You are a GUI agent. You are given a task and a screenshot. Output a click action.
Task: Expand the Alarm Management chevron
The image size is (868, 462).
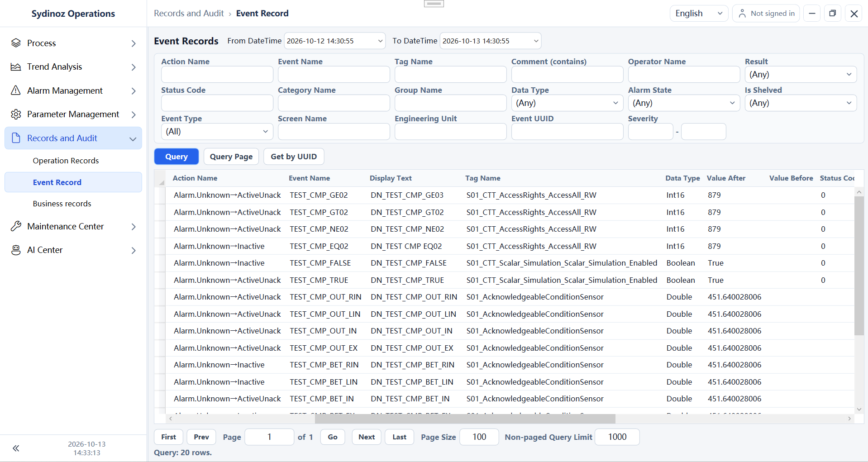[134, 91]
